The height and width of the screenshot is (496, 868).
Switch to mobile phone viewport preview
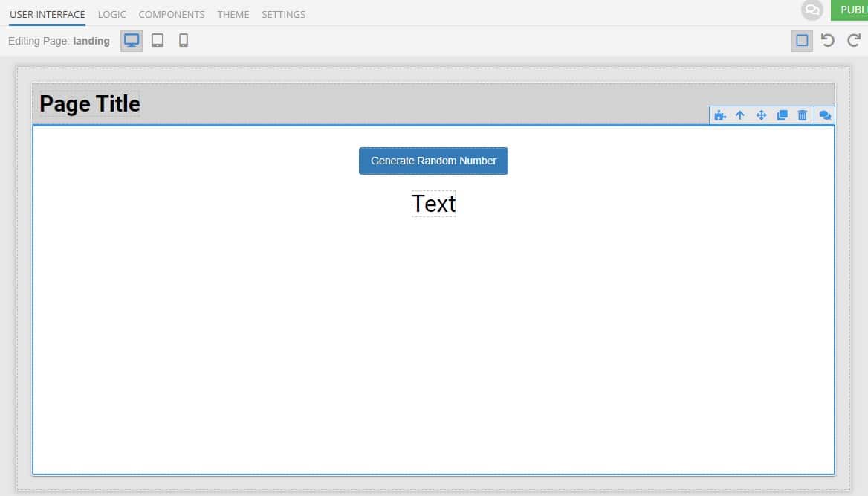pyautogui.click(x=184, y=40)
